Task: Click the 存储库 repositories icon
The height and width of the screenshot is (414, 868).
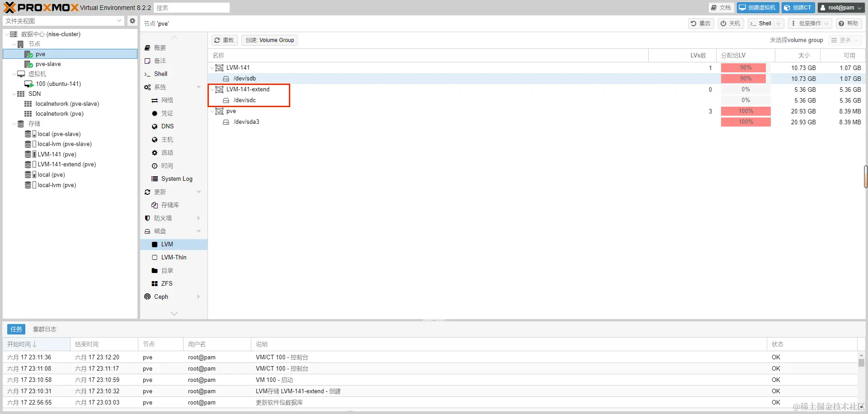Action: point(155,205)
